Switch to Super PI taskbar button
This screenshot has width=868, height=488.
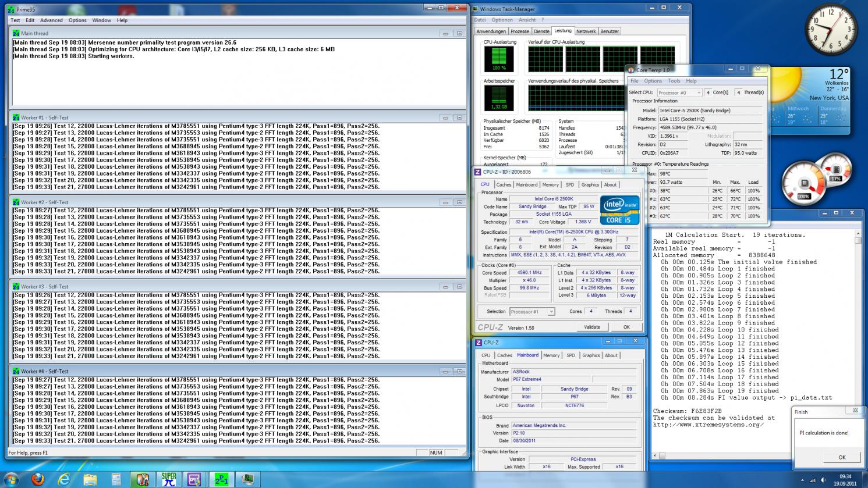click(169, 480)
